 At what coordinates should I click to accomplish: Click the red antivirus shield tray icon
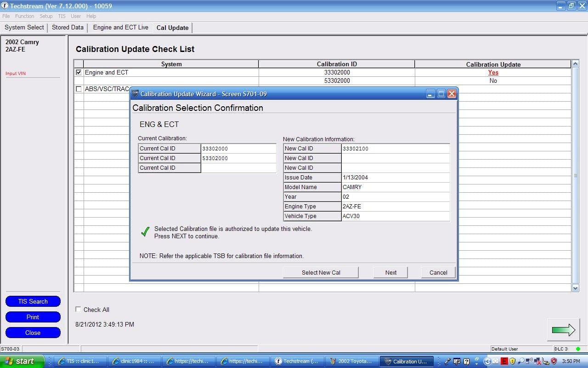point(554,362)
